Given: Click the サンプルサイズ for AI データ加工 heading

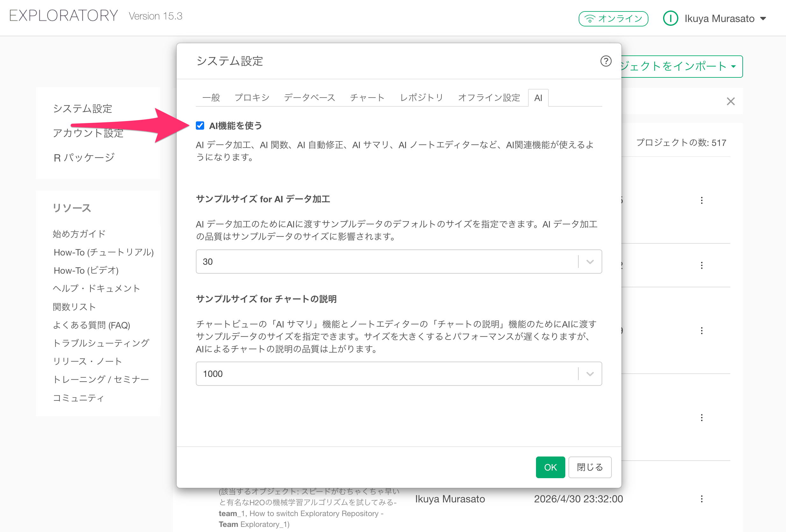Looking at the screenshot, I should tap(263, 199).
